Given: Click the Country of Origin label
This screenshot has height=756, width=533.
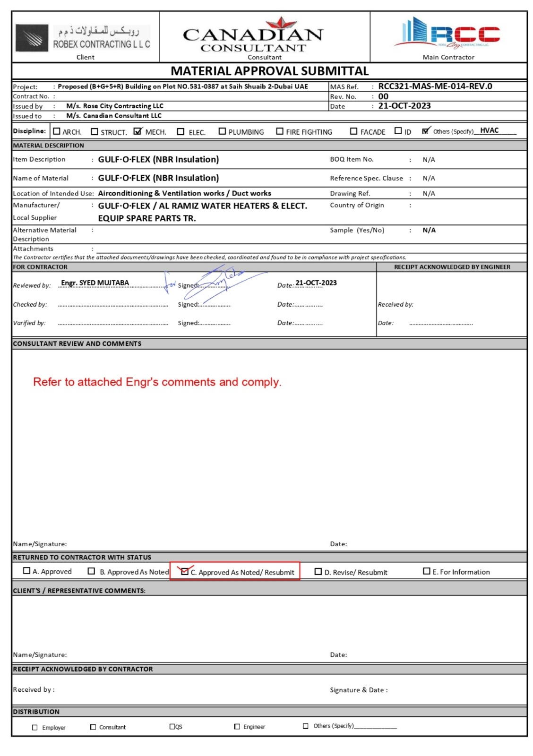Looking at the screenshot, I should [357, 205].
